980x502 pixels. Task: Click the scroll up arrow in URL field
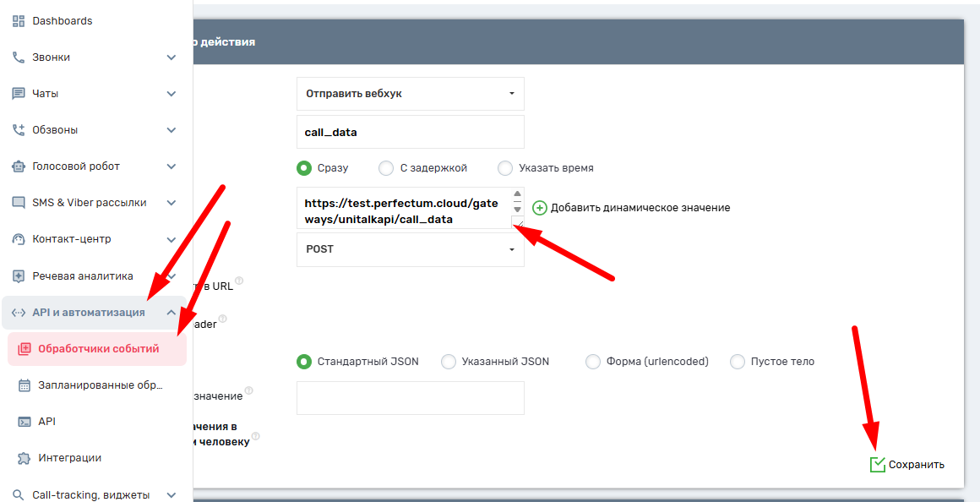[x=517, y=194]
